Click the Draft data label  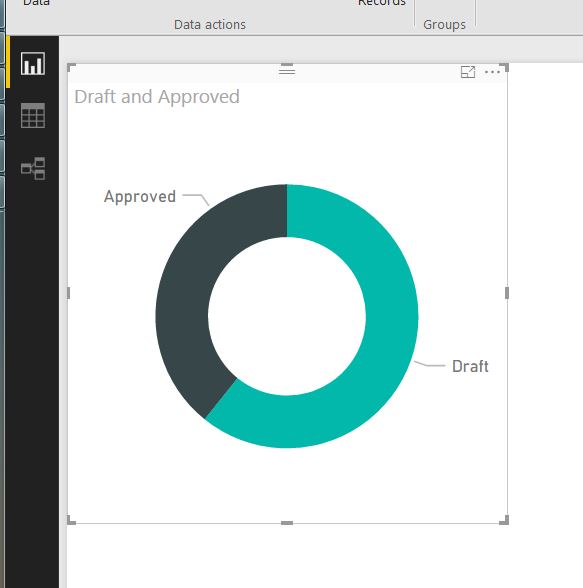click(x=470, y=366)
